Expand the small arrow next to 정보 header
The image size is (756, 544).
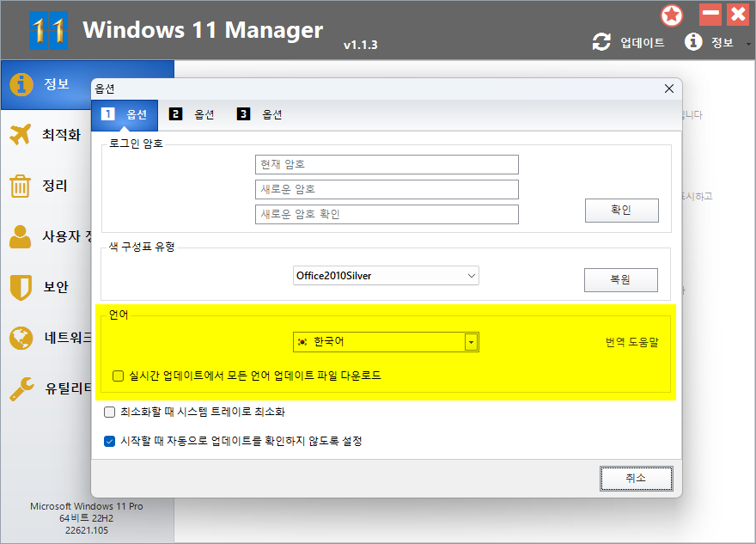748,44
